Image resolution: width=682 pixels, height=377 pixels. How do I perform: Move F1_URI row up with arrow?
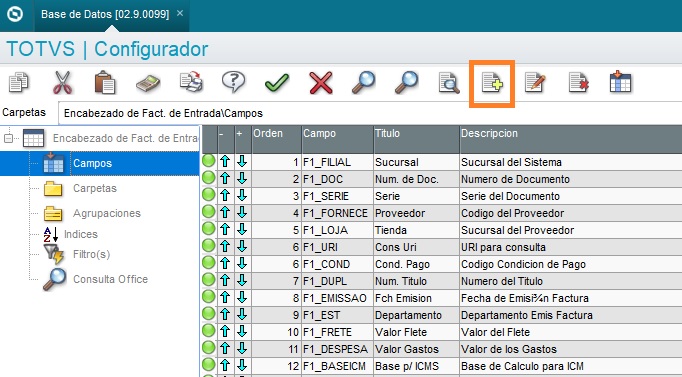[x=225, y=247]
